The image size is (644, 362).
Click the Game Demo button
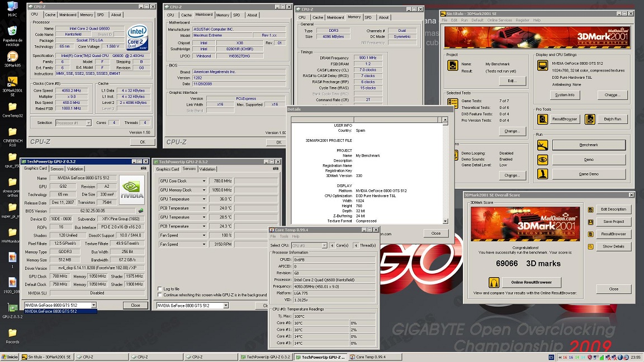click(x=589, y=174)
